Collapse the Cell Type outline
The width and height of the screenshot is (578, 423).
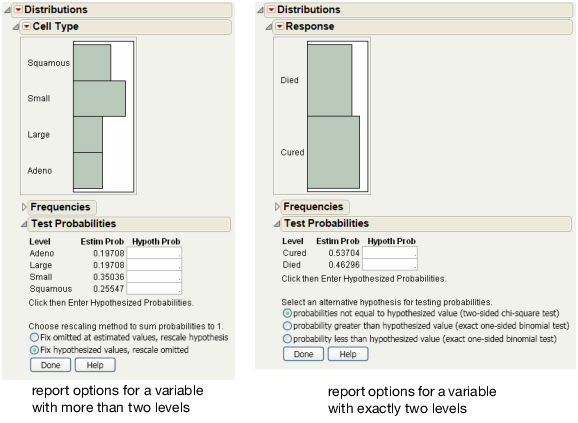[16, 27]
